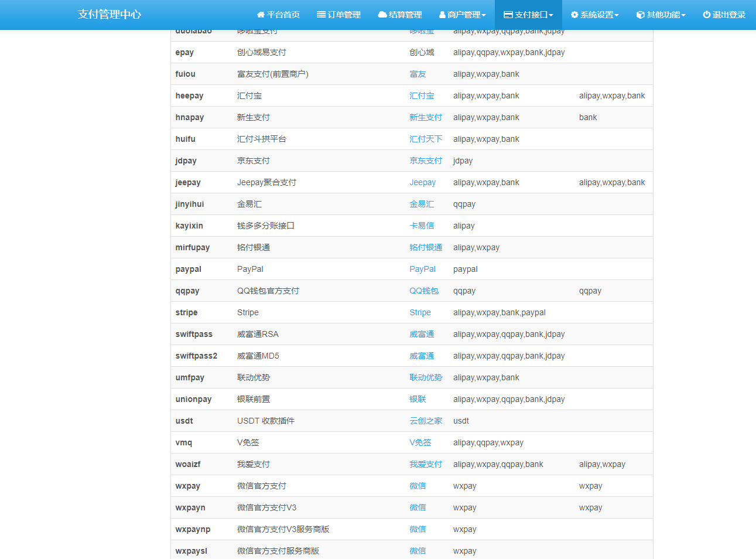756x559 pixels.
Task: Select the QQ钱包官方支付 cell
Action: (x=268, y=291)
